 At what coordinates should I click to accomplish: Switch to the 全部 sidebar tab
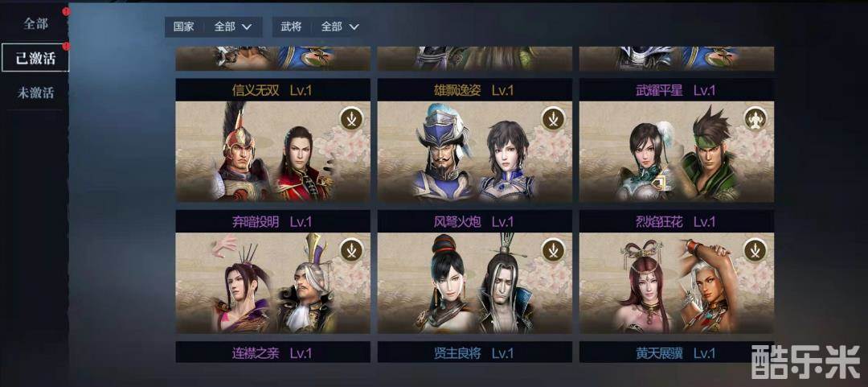35,24
